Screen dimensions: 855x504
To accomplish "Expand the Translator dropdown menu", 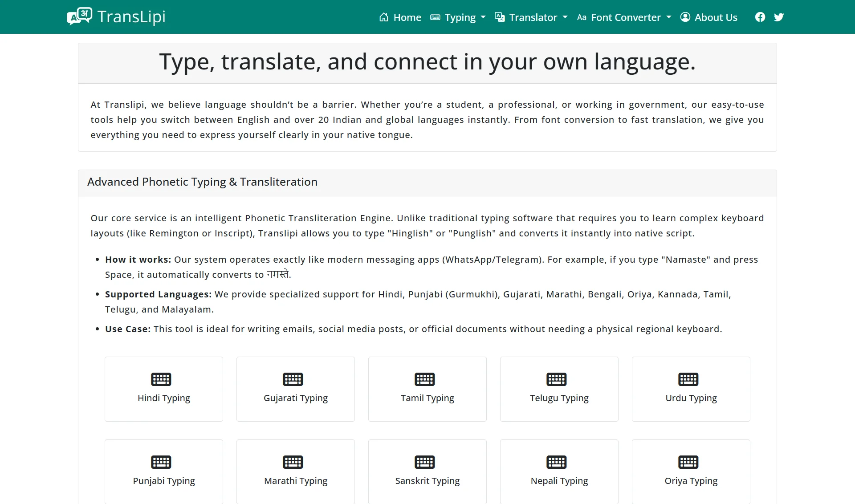I will click(x=531, y=17).
